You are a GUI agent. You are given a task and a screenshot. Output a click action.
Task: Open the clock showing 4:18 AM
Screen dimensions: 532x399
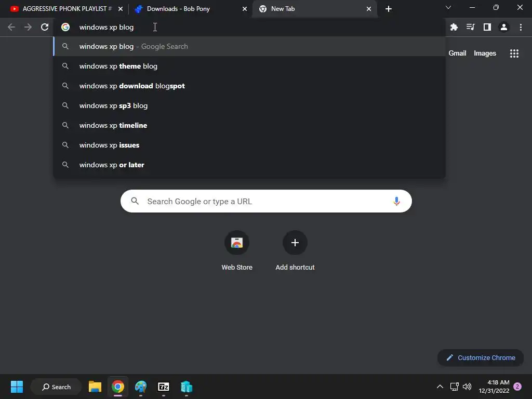494,387
